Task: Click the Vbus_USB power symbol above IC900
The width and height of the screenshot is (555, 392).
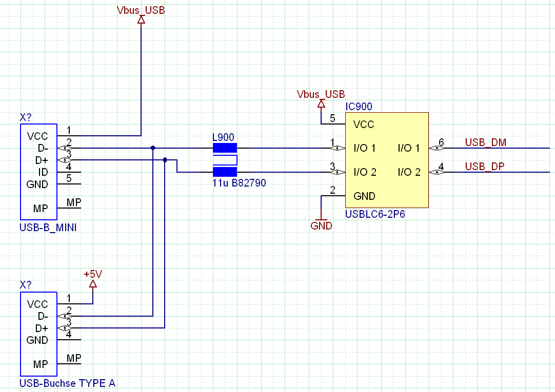Action: (321, 104)
